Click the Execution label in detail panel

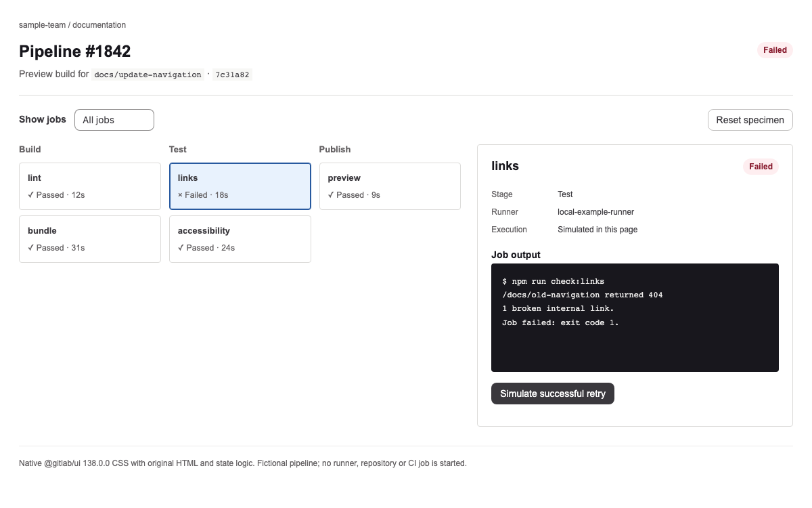pos(509,230)
